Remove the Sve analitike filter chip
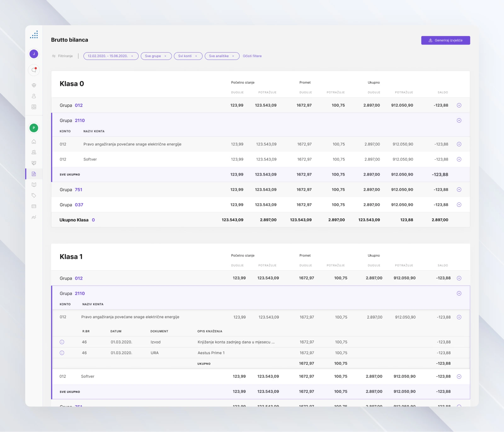The image size is (504, 432). tap(233, 56)
